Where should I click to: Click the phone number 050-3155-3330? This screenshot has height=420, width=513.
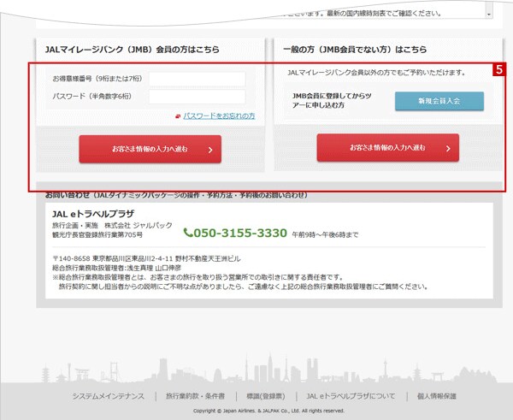click(x=239, y=233)
